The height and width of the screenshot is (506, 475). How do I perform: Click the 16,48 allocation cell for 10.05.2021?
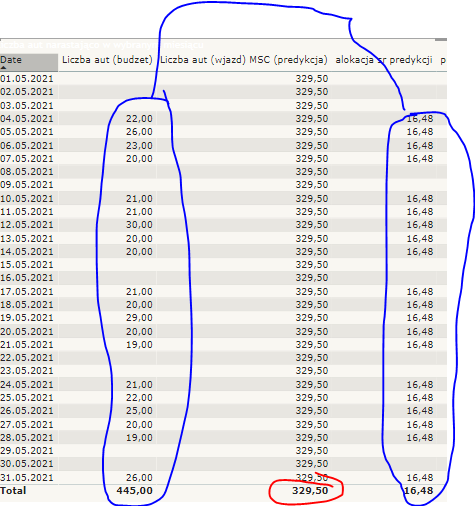tap(420, 199)
